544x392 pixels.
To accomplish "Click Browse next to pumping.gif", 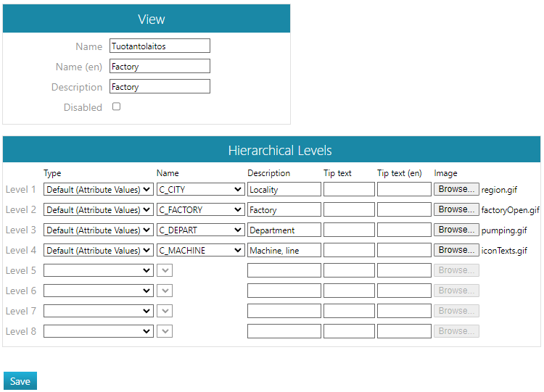I will tap(456, 230).
